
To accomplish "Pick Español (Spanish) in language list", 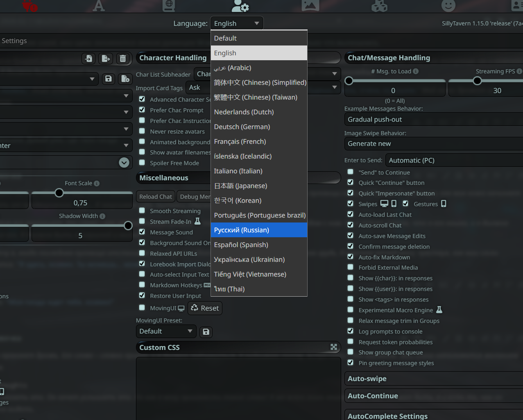I will pyautogui.click(x=259, y=245).
